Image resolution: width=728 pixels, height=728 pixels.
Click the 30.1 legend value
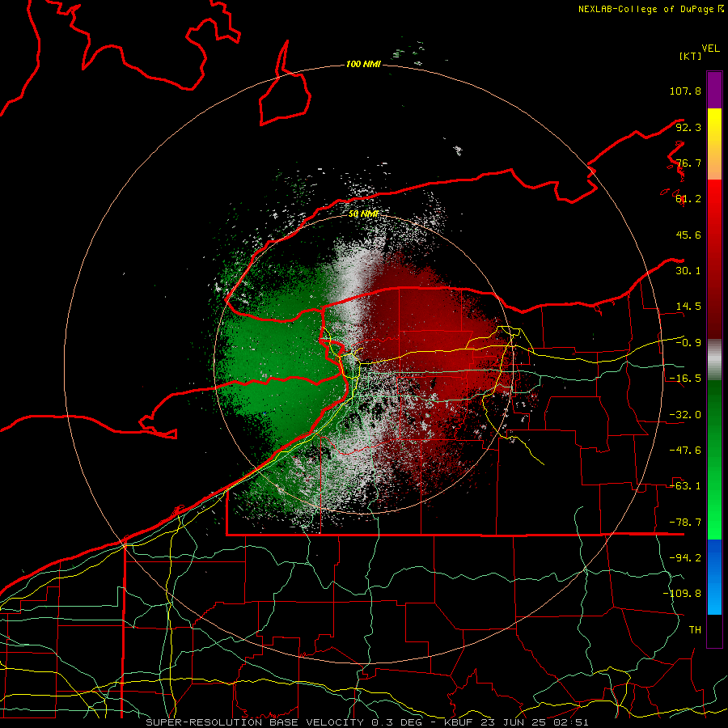[x=688, y=271]
